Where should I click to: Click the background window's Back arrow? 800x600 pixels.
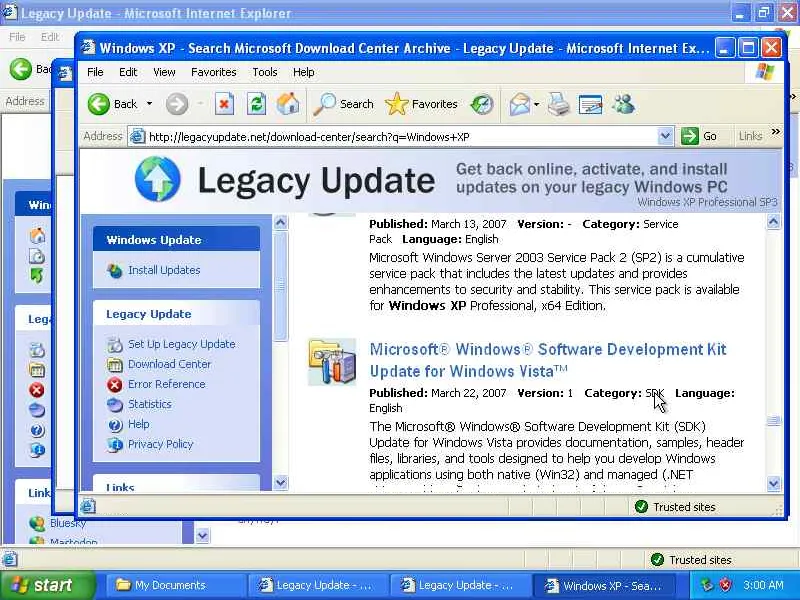(20, 69)
